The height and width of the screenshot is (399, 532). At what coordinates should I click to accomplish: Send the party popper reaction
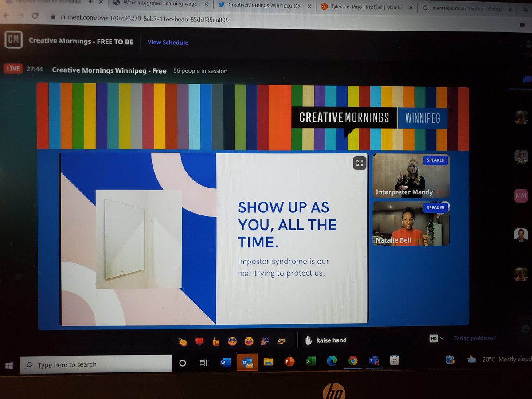[x=265, y=341]
